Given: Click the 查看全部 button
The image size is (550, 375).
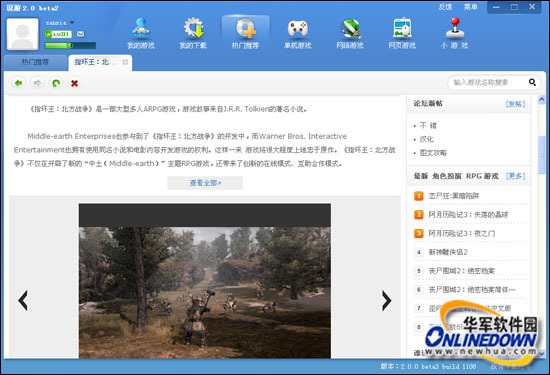Looking at the screenshot, I should click(205, 183).
